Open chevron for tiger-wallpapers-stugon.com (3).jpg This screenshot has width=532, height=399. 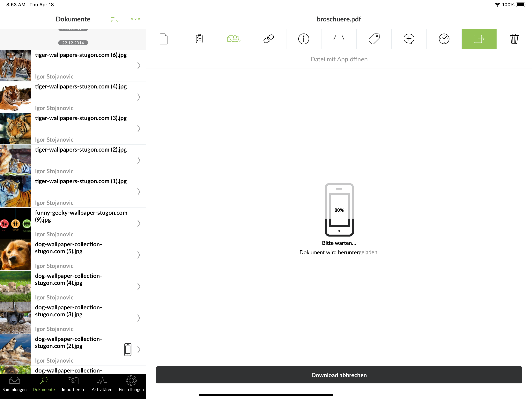tap(139, 129)
